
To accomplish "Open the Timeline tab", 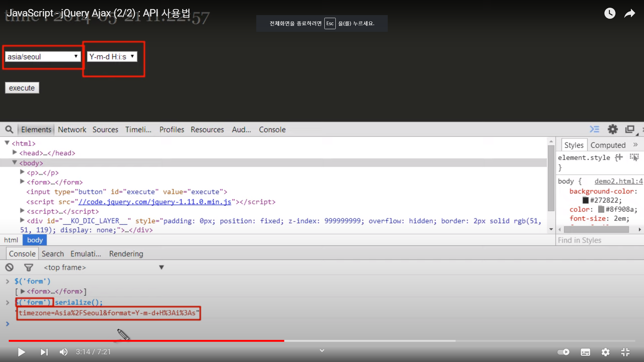I will click(138, 129).
